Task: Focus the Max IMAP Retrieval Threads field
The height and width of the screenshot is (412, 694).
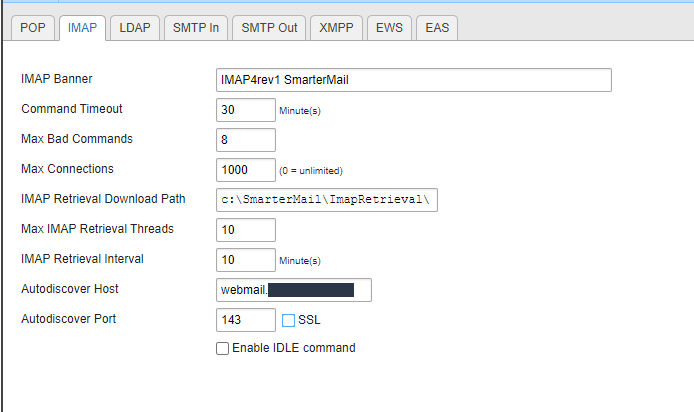Action: tap(245, 230)
